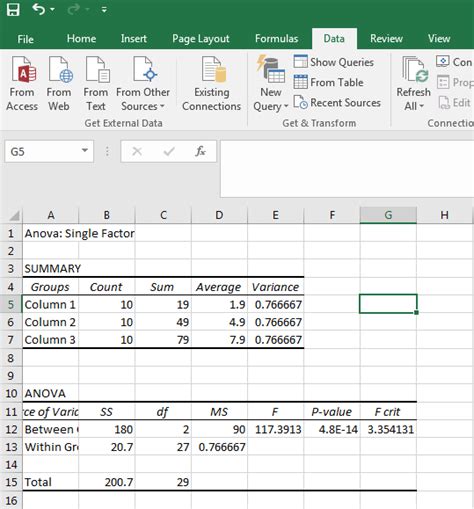This screenshot has height=509, width=474.
Task: Open the Undo history dropdown arrow
Action: click(x=52, y=10)
